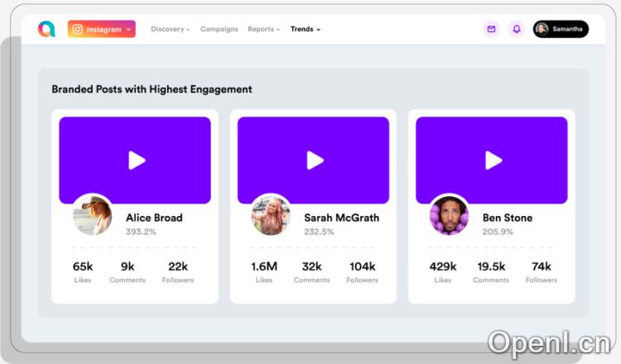Image resolution: width=621 pixels, height=364 pixels.
Task: Play Sarah McGrath's branded post video
Action: coord(315,160)
